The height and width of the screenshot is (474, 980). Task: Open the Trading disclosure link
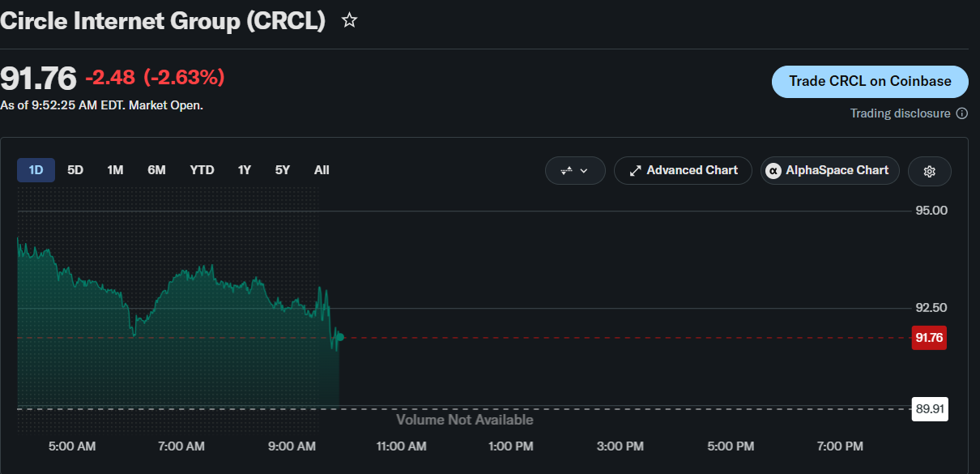coord(900,113)
